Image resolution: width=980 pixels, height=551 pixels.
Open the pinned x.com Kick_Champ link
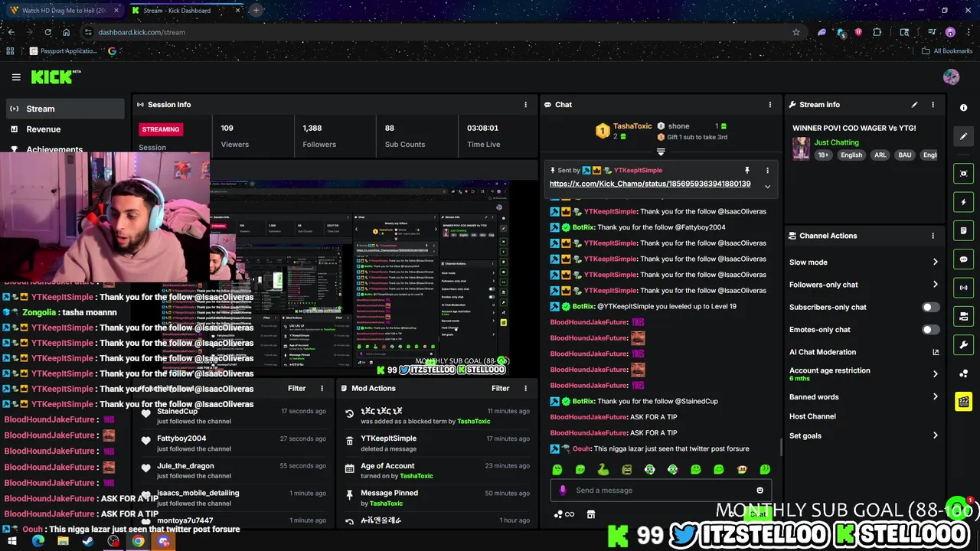point(649,184)
